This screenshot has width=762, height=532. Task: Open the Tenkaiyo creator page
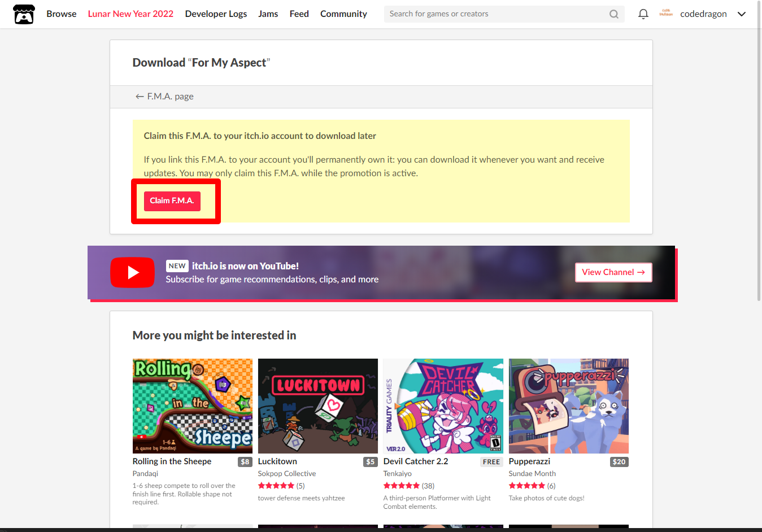click(398, 474)
